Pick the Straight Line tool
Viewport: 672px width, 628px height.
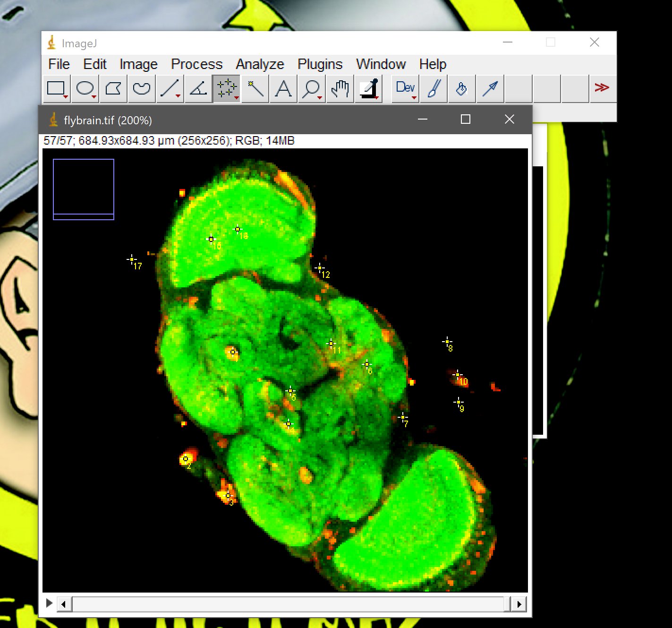click(170, 88)
